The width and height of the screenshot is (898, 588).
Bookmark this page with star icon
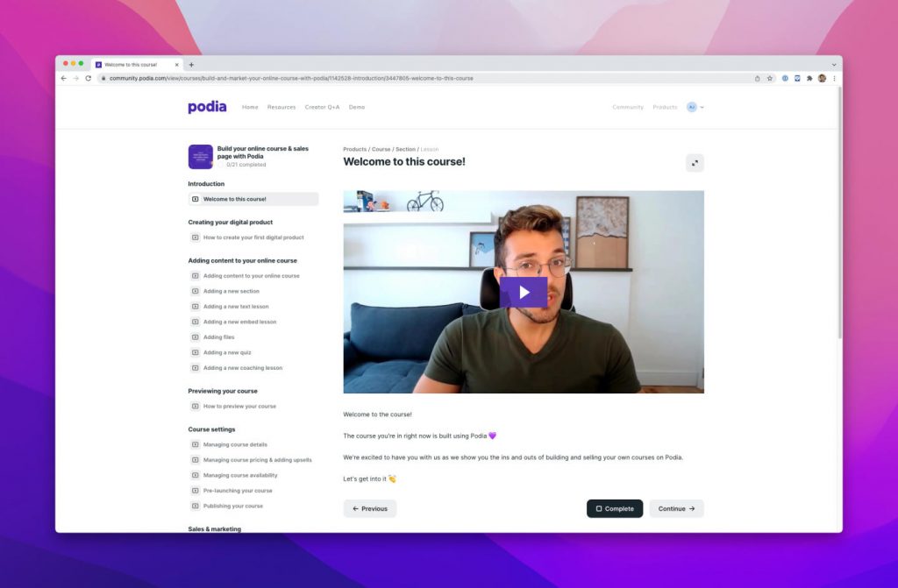point(770,78)
